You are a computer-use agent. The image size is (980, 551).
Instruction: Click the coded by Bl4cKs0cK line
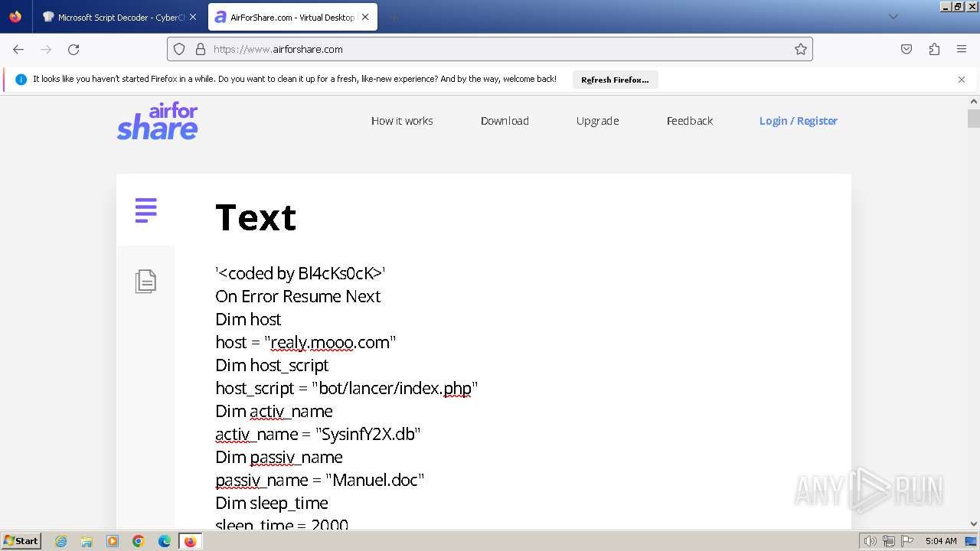[301, 273]
